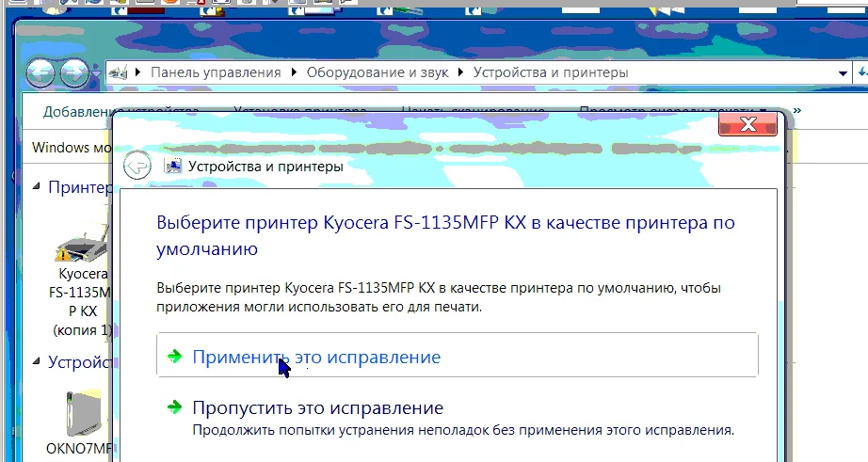Click the "Windows мо…" information bar
868x462 pixels.
71,147
